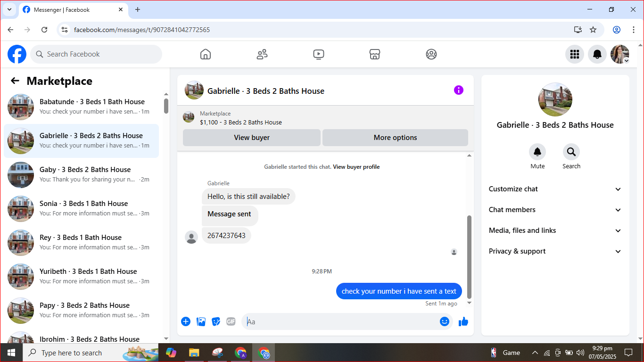The width and height of the screenshot is (644, 362).
Task: Click the conversation scrollbar thumb
Action: click(x=469, y=257)
